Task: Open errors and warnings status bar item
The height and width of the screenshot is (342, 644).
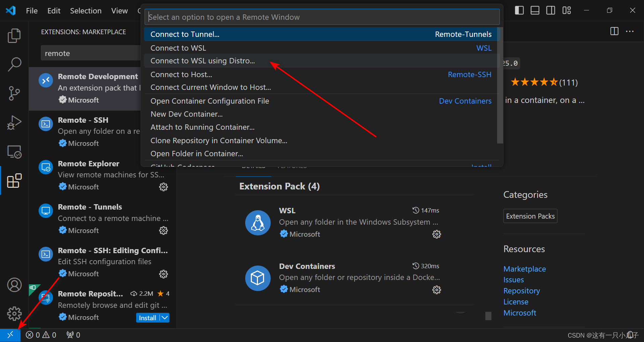Action: pyautogui.click(x=41, y=335)
